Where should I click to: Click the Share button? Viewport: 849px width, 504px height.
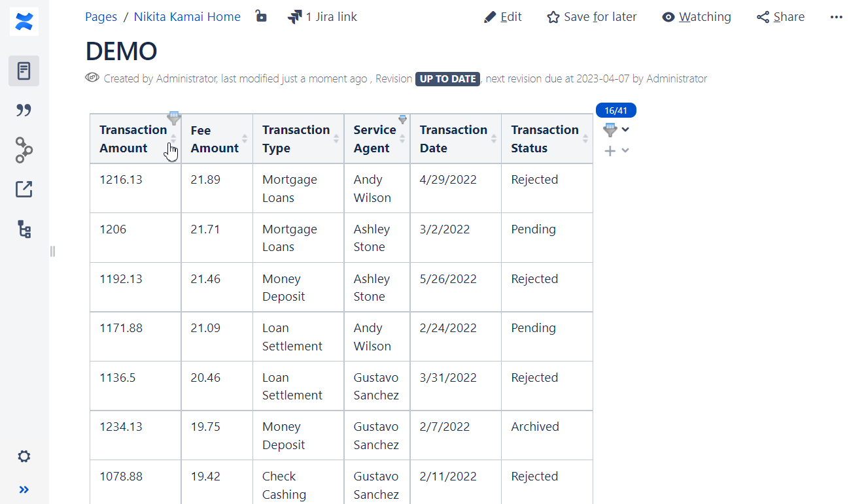pyautogui.click(x=780, y=17)
